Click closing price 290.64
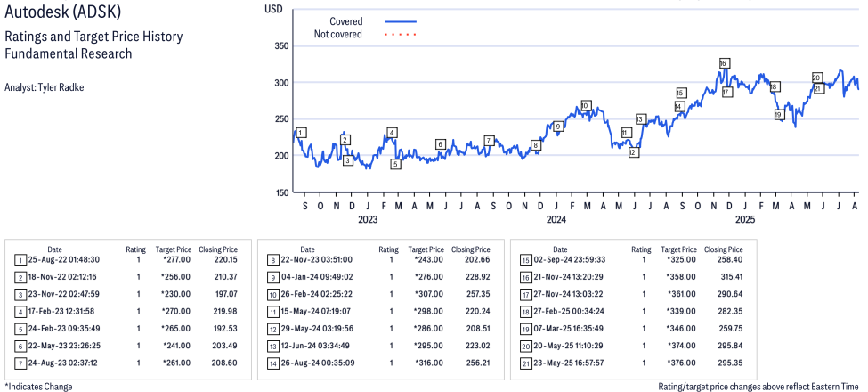The image size is (868, 392). coord(731,294)
